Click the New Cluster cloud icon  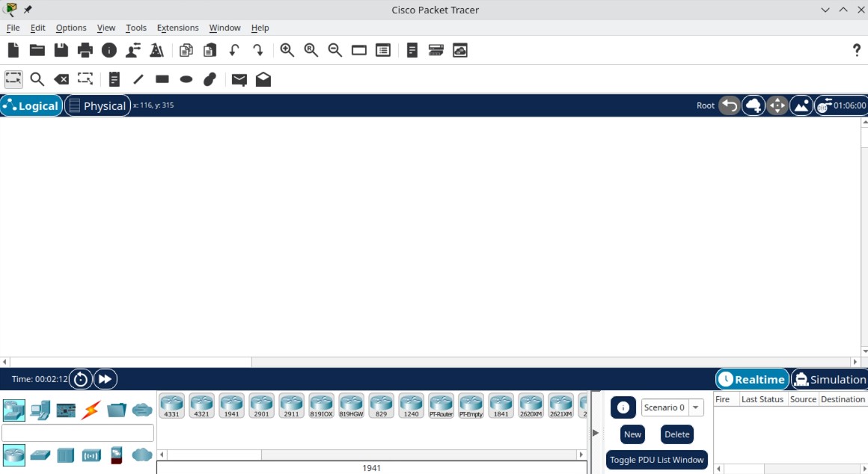[x=754, y=105]
